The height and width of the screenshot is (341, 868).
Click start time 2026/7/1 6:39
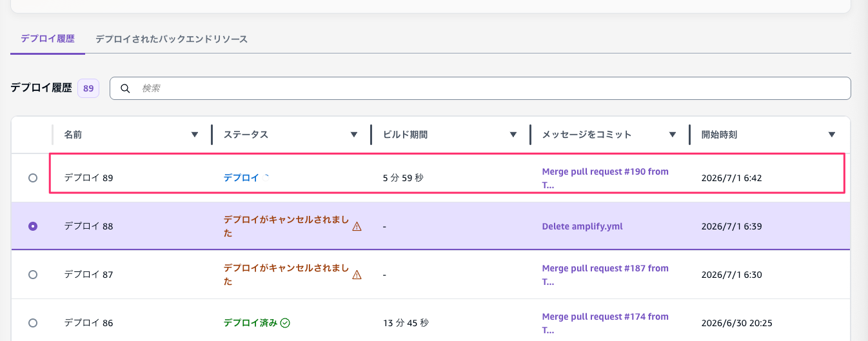732,226
